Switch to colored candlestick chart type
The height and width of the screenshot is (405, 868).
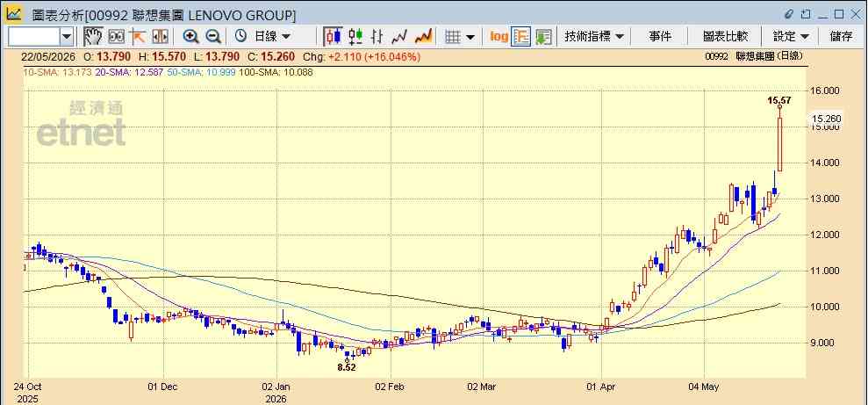point(355,37)
